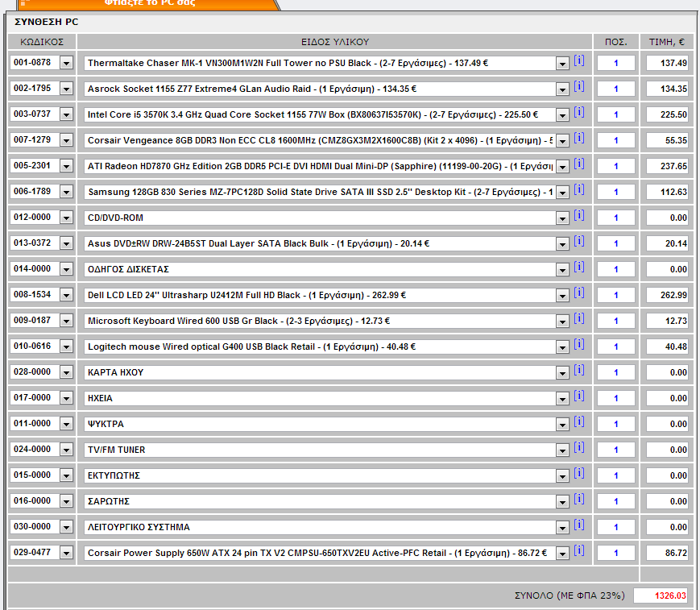
Task: Expand the ΚΑΡΤΑ ΗΧΟΥ selection dropdown
Action: click(x=562, y=373)
